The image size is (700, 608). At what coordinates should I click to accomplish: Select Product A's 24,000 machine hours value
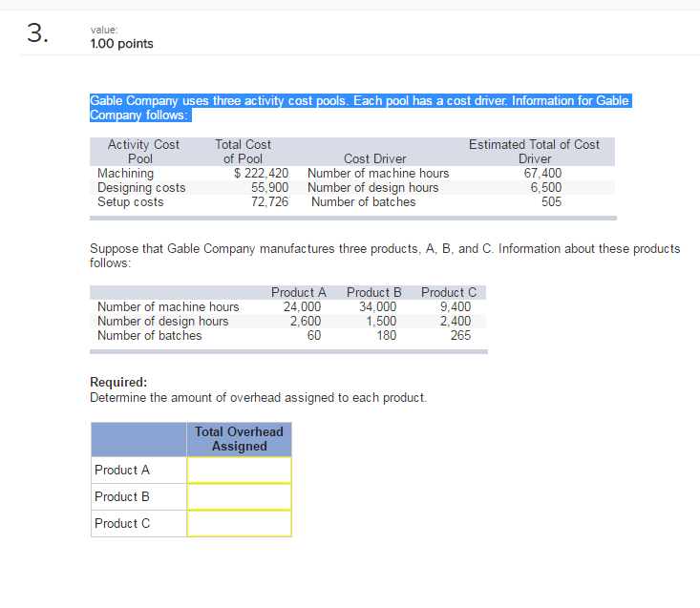coord(303,307)
